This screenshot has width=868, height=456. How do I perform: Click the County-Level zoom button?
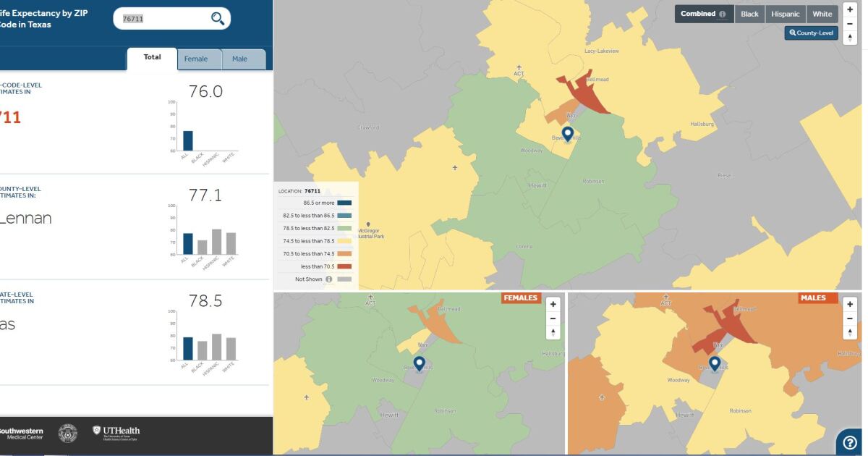coord(811,33)
